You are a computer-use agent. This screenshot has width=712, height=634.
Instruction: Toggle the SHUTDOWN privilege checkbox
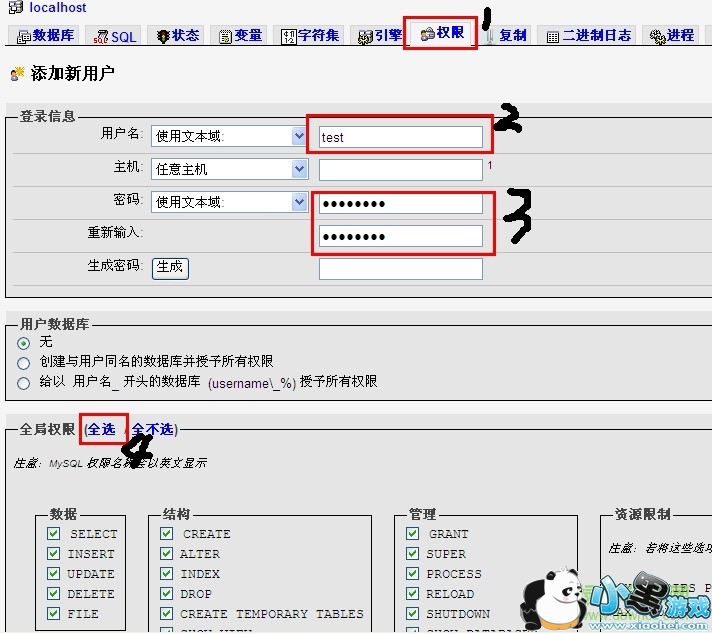(x=413, y=613)
